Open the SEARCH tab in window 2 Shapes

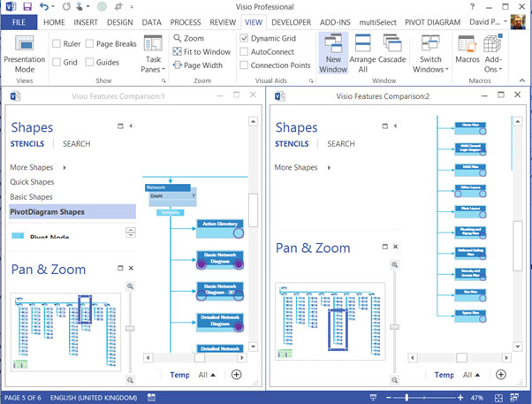pos(341,144)
